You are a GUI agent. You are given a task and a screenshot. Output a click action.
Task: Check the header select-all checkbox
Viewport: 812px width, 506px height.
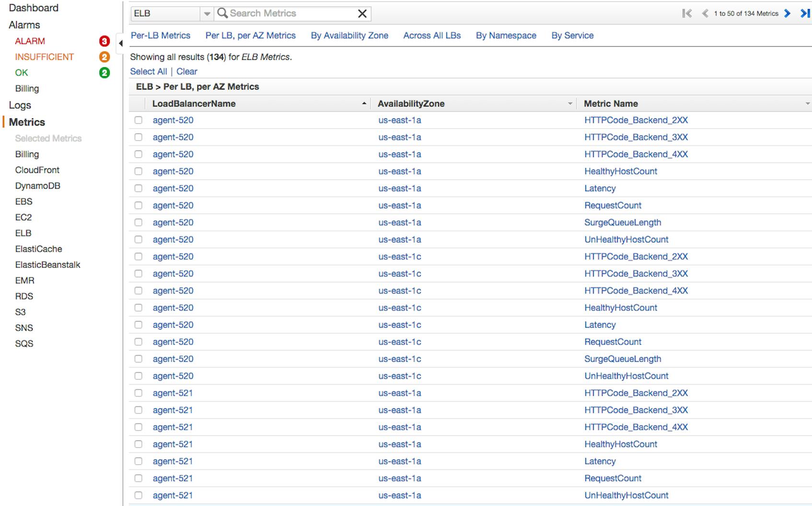pyautogui.click(x=139, y=103)
